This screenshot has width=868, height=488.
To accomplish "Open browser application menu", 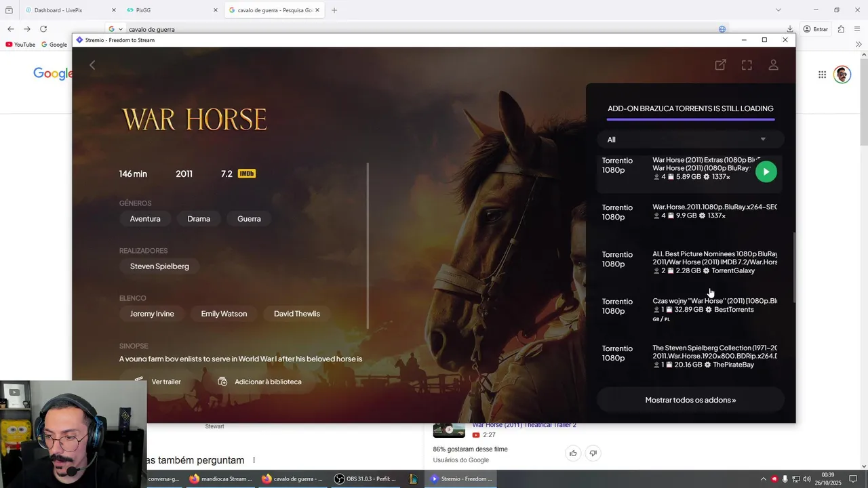I will point(858,29).
